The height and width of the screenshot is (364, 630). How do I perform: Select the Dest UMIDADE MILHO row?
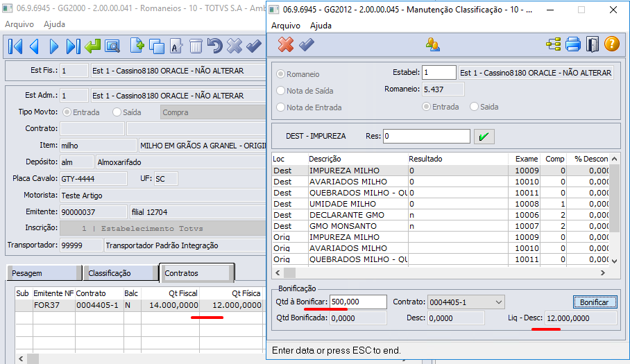[441, 204]
